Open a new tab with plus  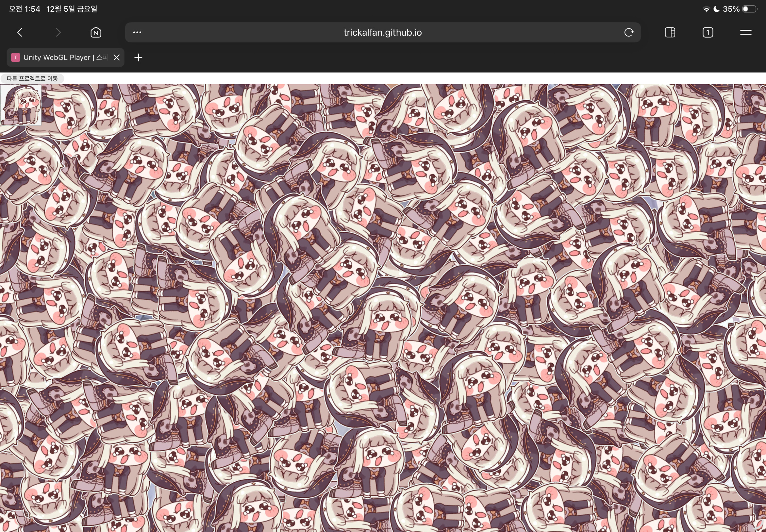(x=138, y=57)
